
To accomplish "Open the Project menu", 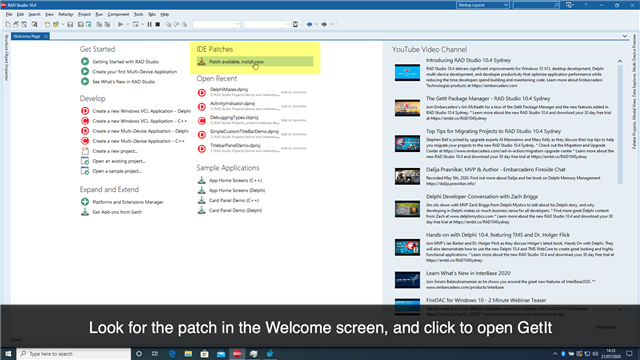I will click(x=84, y=14).
